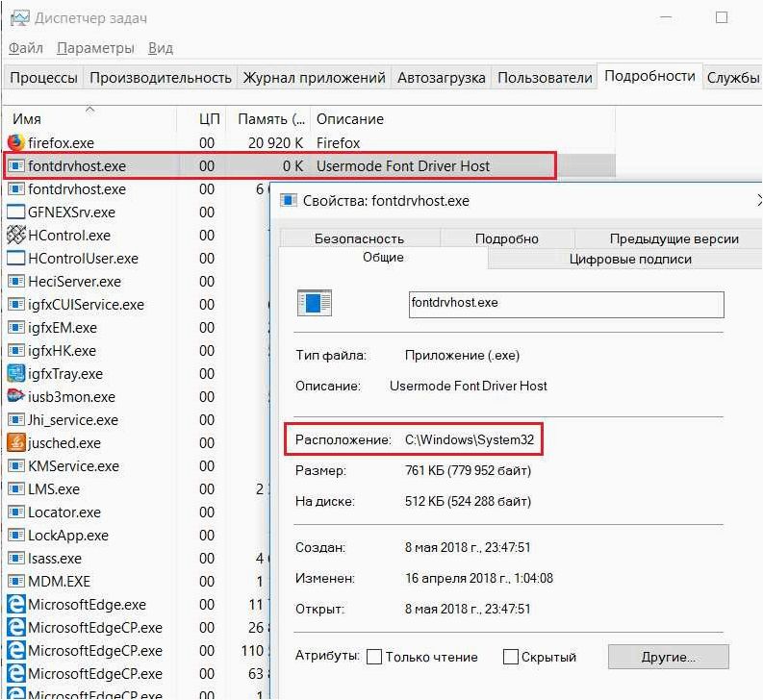Click the Locator.exe process icon
The image size is (763, 700).
[x=15, y=512]
